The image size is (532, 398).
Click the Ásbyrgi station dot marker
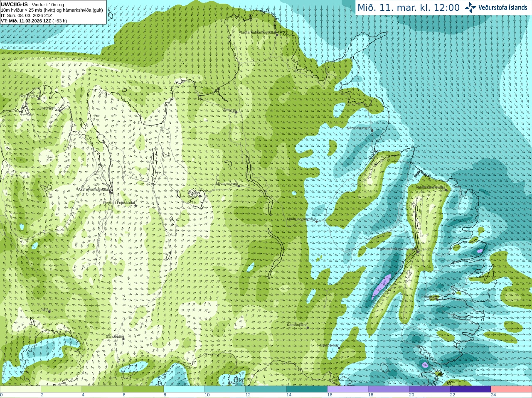[x=236, y=112]
